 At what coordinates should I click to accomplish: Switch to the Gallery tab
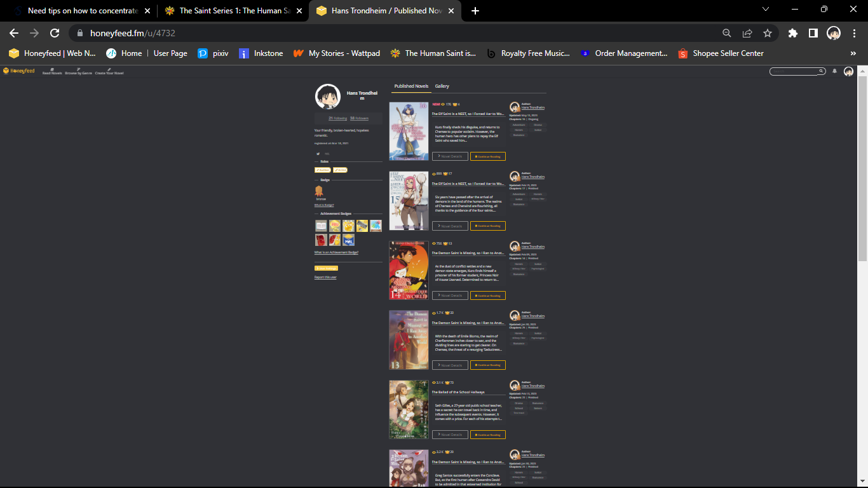point(442,86)
